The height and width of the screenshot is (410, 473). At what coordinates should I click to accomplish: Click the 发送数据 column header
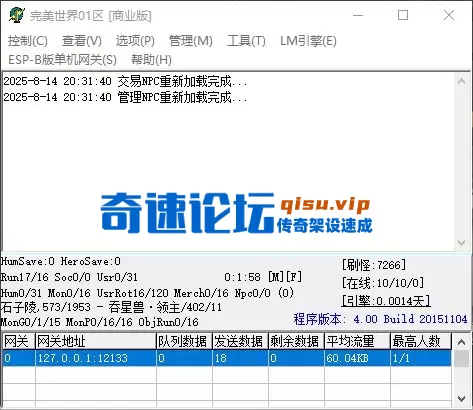click(x=240, y=341)
